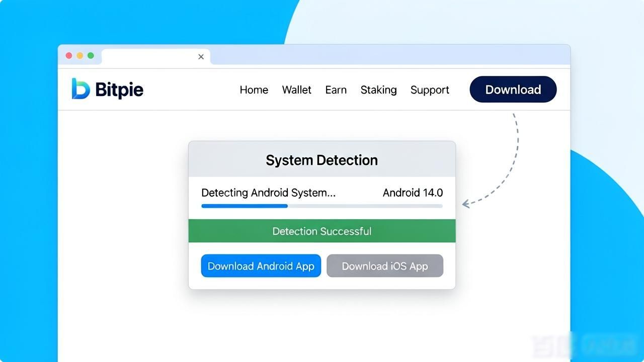
Task: Click the dark Download button in navbar
Action: (x=513, y=89)
